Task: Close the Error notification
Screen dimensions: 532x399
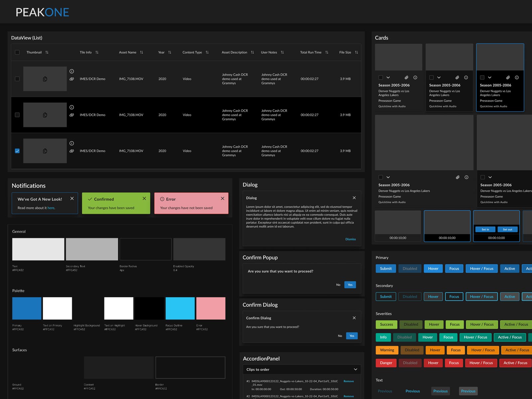Action: click(222, 199)
